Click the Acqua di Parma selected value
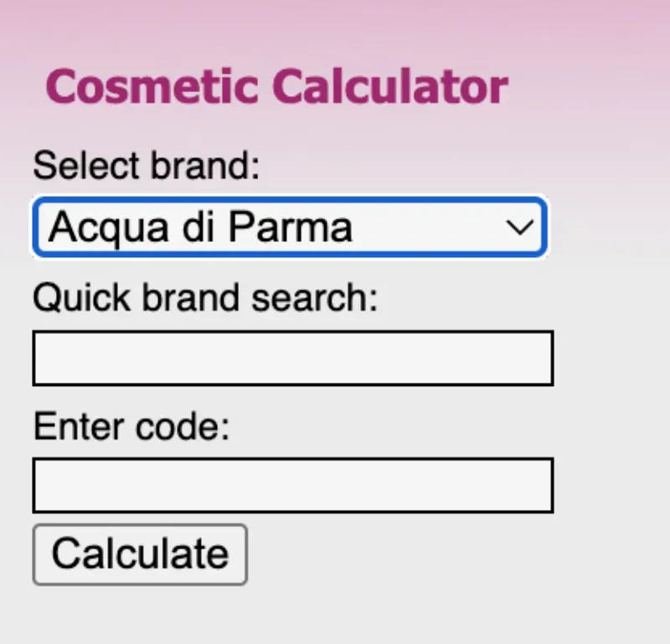 tap(201, 227)
